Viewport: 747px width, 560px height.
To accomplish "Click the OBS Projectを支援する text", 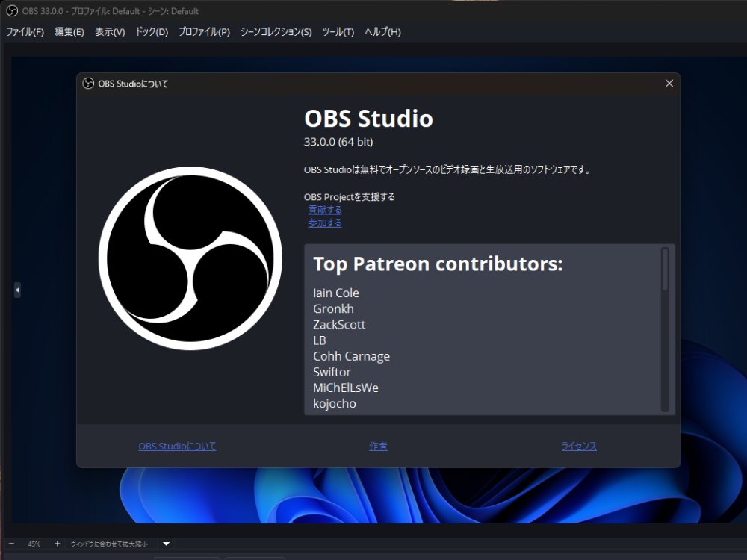I will point(350,196).
